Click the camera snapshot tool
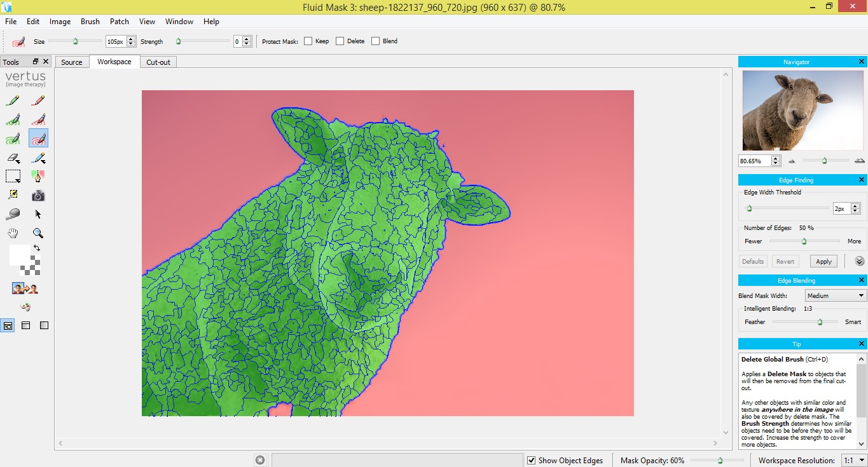Screen dimensions: 868x467 (x=38, y=195)
